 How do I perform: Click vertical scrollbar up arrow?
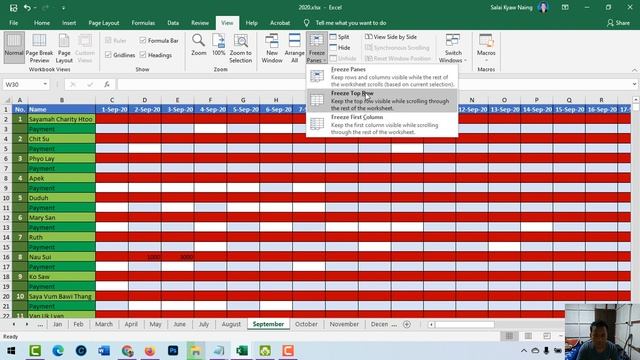(635, 100)
